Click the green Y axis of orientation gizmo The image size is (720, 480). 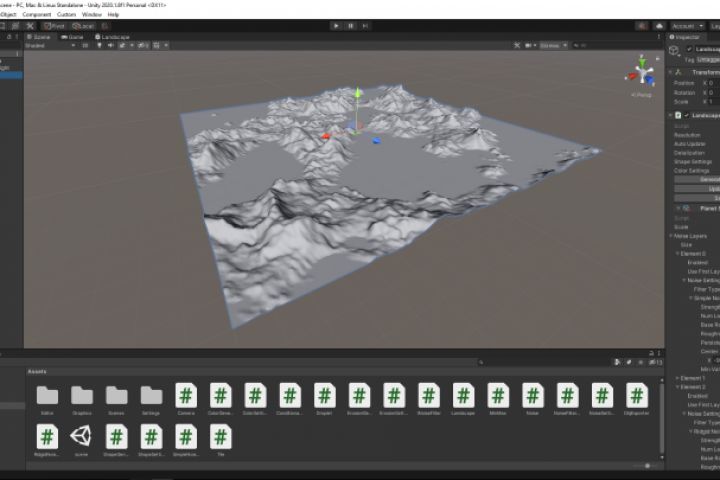pyautogui.click(x=642, y=61)
